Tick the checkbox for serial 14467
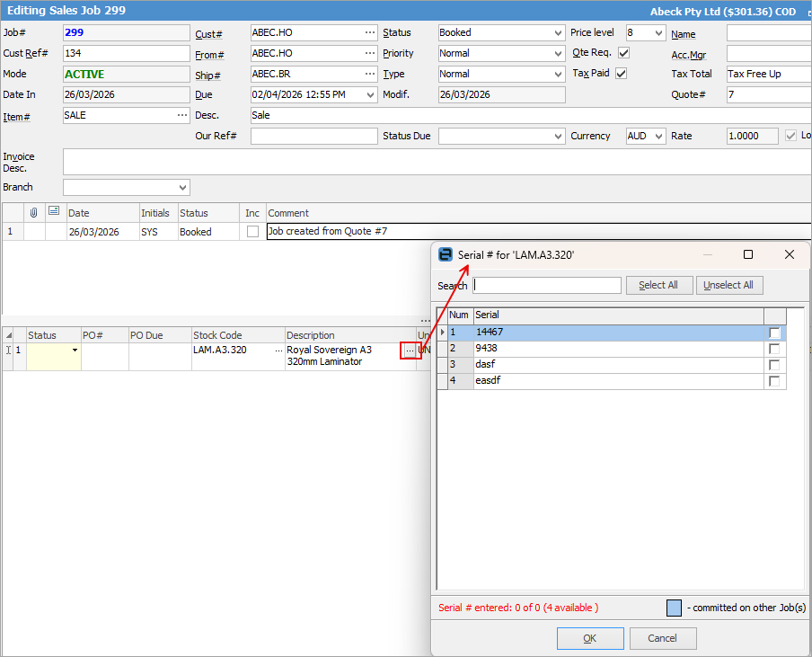Screen dimensions: 812x657 click(x=774, y=333)
